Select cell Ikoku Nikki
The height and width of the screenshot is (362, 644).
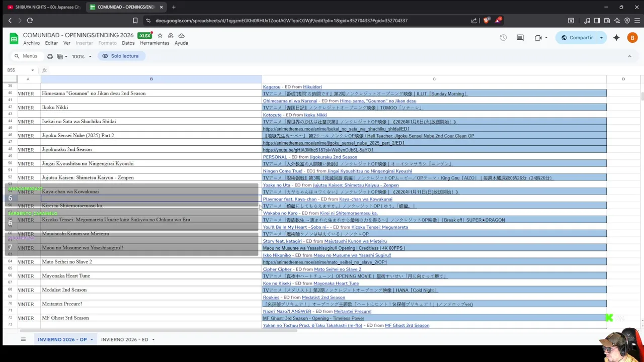coord(151,108)
